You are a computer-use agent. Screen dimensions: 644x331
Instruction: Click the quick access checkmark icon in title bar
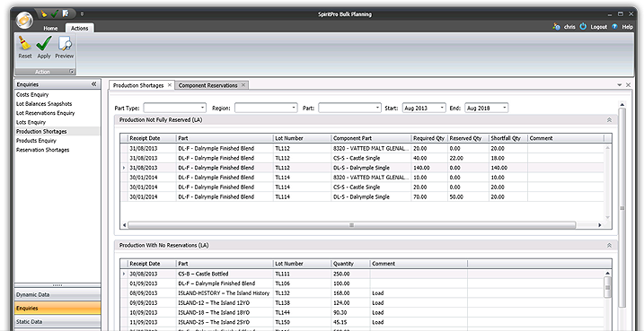55,14
